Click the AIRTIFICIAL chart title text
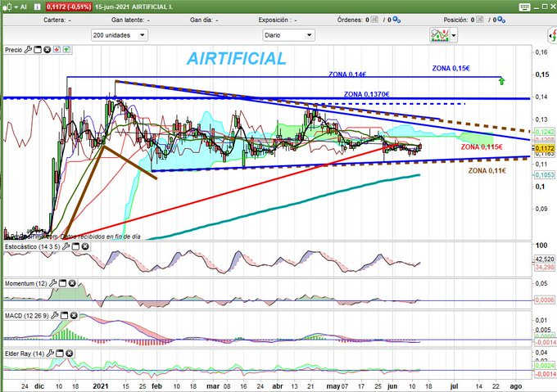The image size is (557, 392). coord(237,59)
